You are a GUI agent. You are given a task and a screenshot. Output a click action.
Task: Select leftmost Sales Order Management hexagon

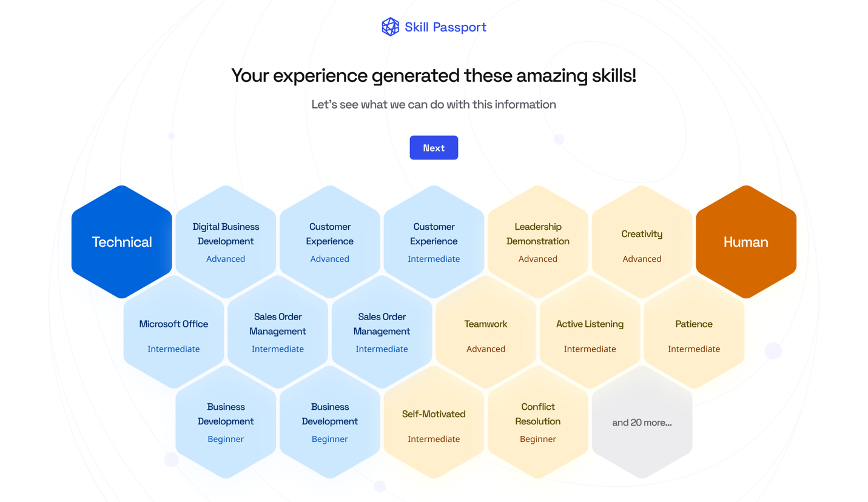(278, 332)
